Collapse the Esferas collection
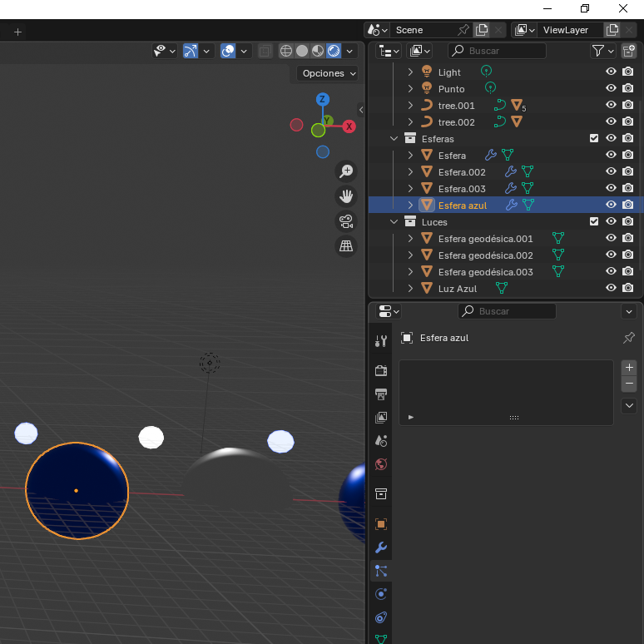This screenshot has width=644, height=644. click(x=394, y=138)
